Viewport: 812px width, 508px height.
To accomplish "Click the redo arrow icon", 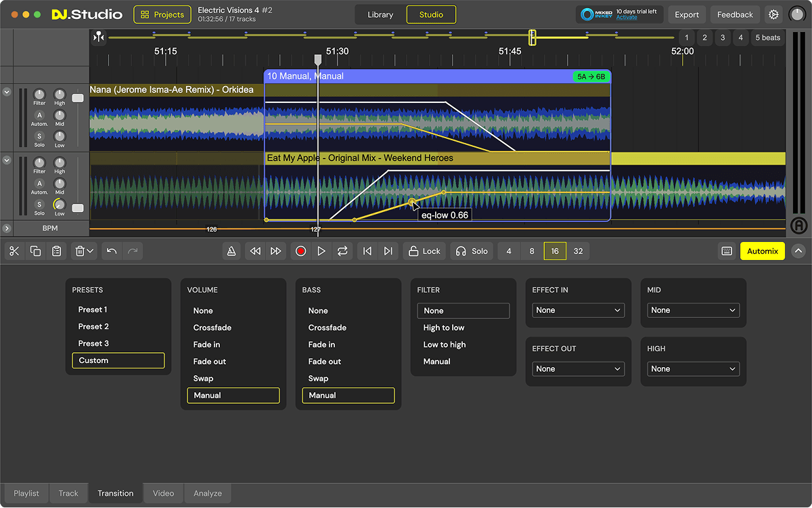I will point(133,251).
